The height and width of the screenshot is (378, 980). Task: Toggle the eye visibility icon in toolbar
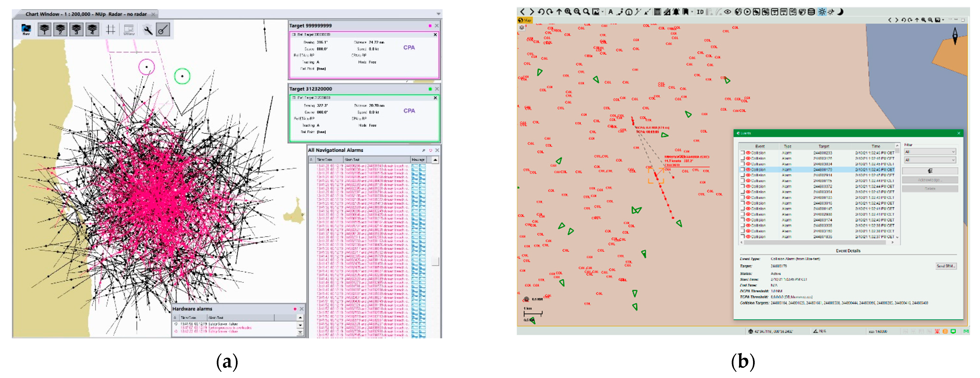(x=728, y=12)
